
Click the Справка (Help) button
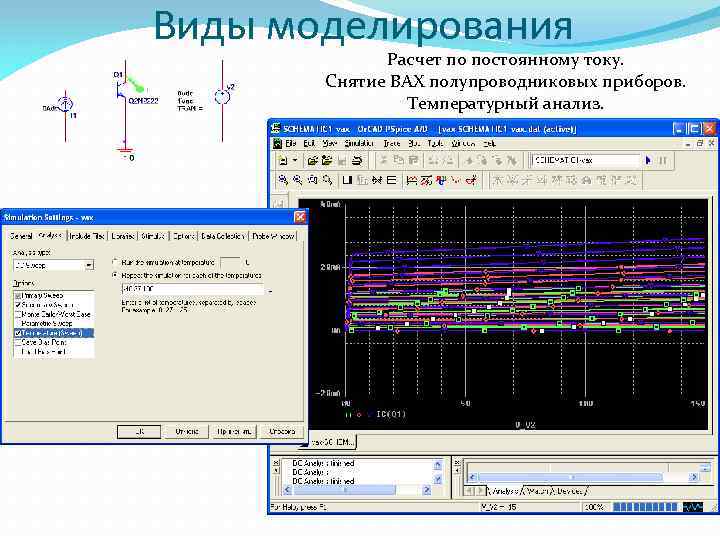(x=281, y=432)
